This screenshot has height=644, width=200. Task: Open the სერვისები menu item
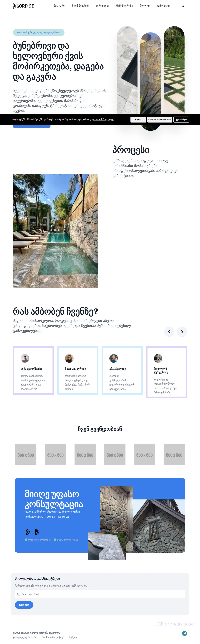tap(102, 6)
